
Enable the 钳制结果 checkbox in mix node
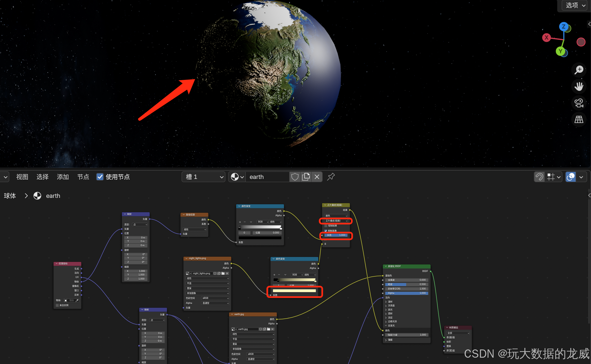click(326, 226)
